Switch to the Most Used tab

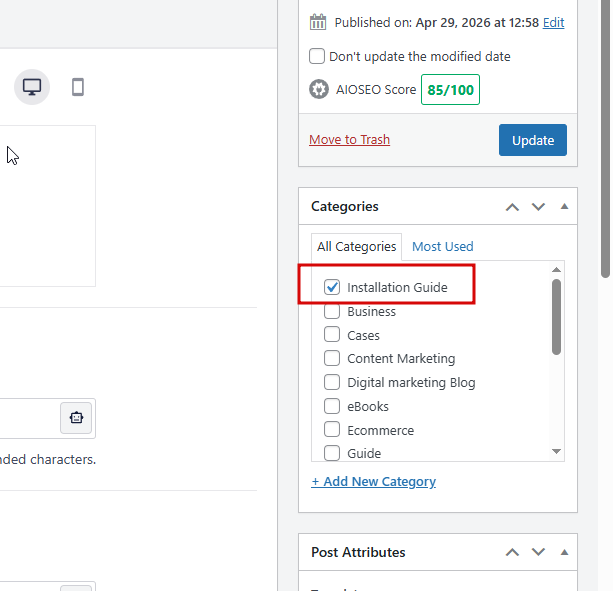pos(442,246)
